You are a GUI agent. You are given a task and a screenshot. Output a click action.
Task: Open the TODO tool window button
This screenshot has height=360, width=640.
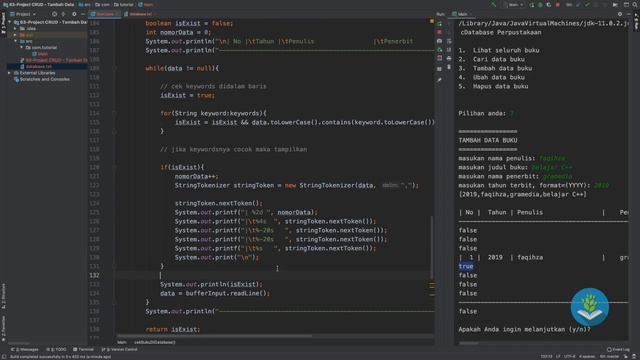point(56,349)
